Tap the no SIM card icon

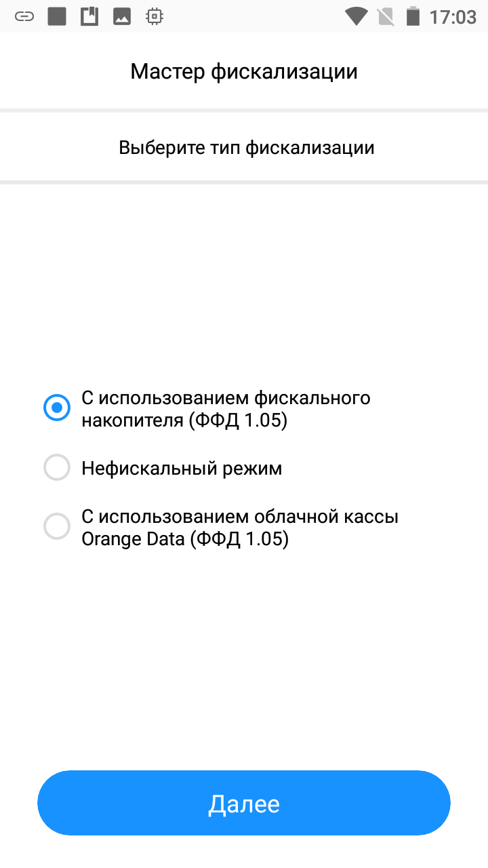pos(385,17)
